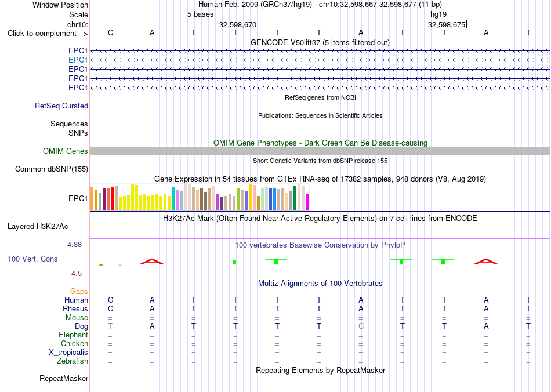The width and height of the screenshot is (551, 392).
Task: Click the Window Position label
Action: [60, 5]
